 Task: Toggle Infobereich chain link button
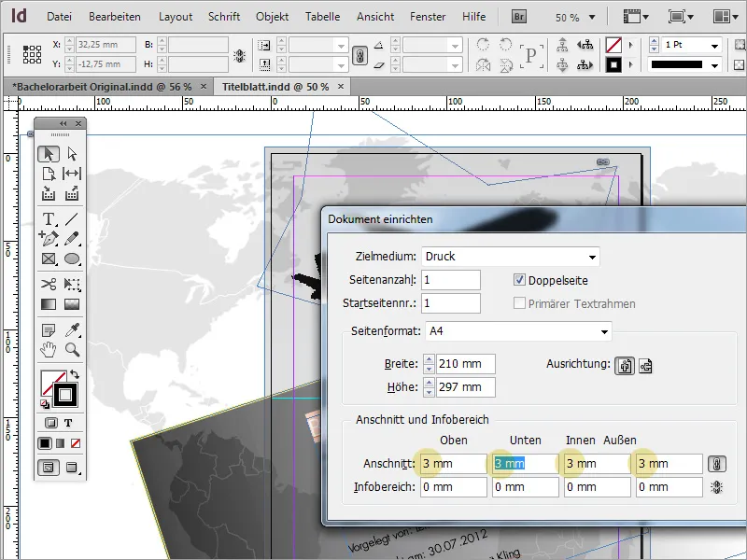point(717,486)
